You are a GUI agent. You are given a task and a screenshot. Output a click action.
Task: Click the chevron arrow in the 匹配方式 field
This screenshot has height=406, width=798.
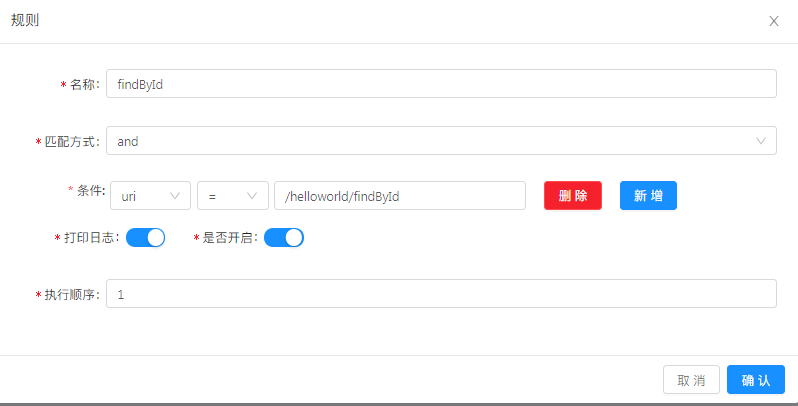pos(760,141)
